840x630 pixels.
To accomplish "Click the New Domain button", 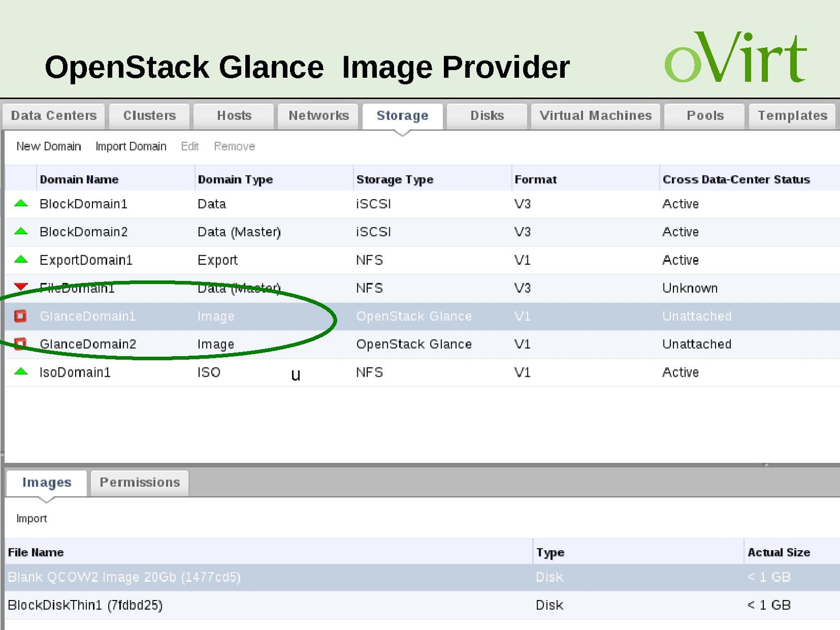I will click(x=49, y=146).
